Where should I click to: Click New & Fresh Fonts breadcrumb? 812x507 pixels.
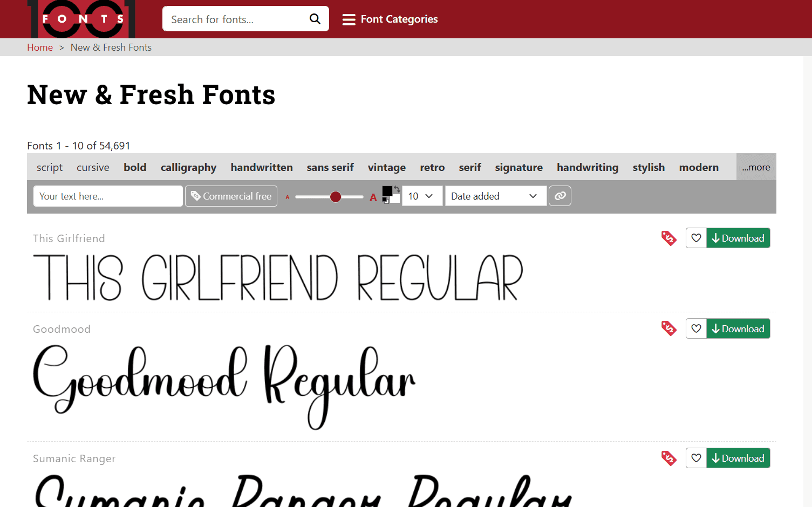pyautogui.click(x=111, y=47)
